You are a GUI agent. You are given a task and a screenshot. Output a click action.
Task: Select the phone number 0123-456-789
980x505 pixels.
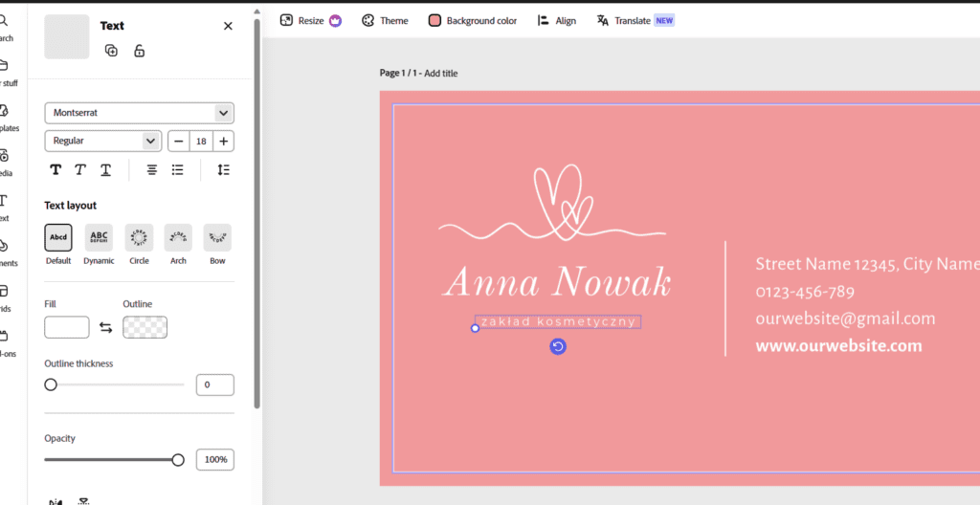(805, 292)
